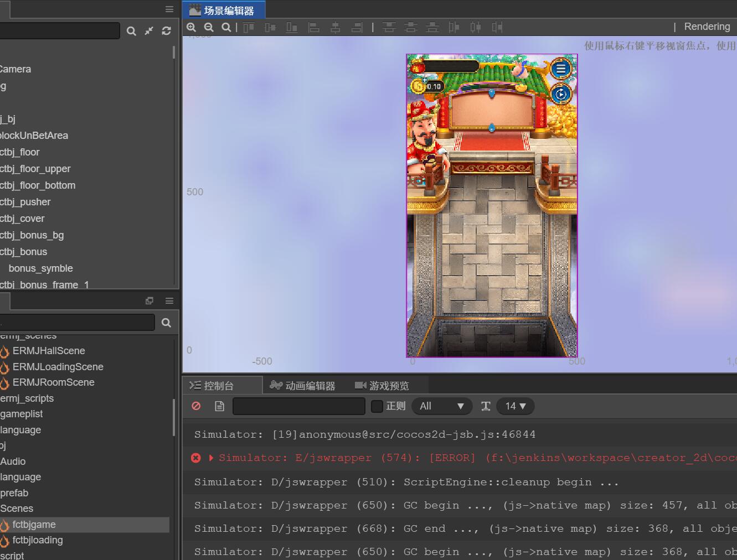Select the ctbj_pusher node
Screen dimensions: 737x560
pos(25,202)
